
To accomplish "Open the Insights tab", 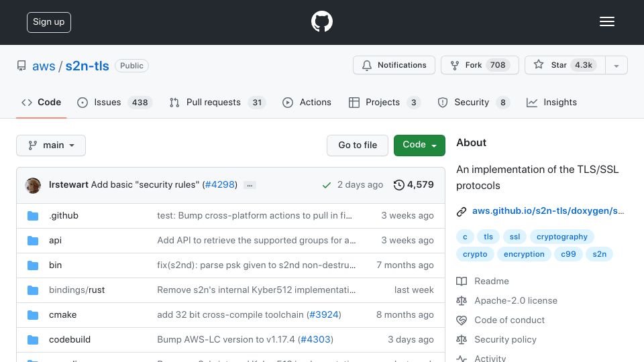I will coord(551,102).
